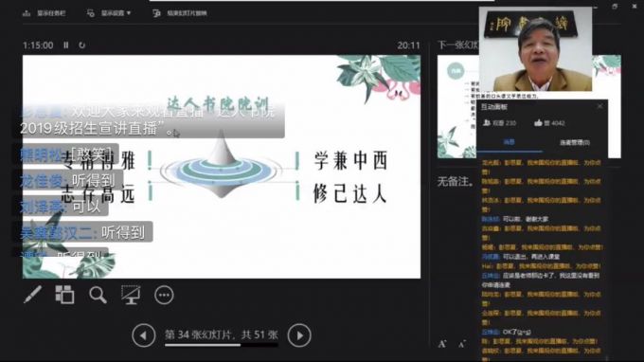
Task: Click the 达人书院院训 slide title
Action: click(218, 103)
